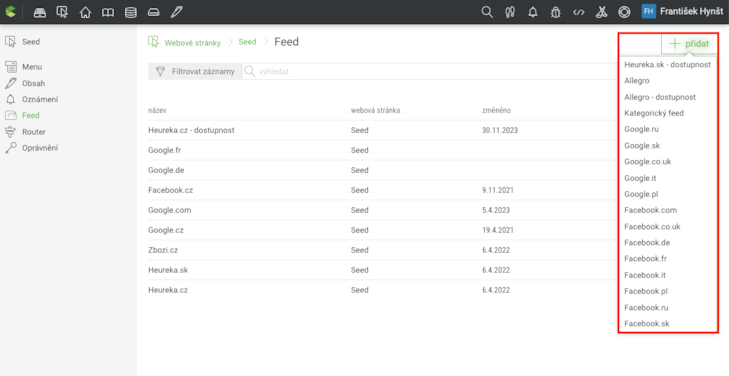Viewport: 729px width, 376px height.
Task: Click the přidat add button
Action: pyautogui.click(x=689, y=44)
